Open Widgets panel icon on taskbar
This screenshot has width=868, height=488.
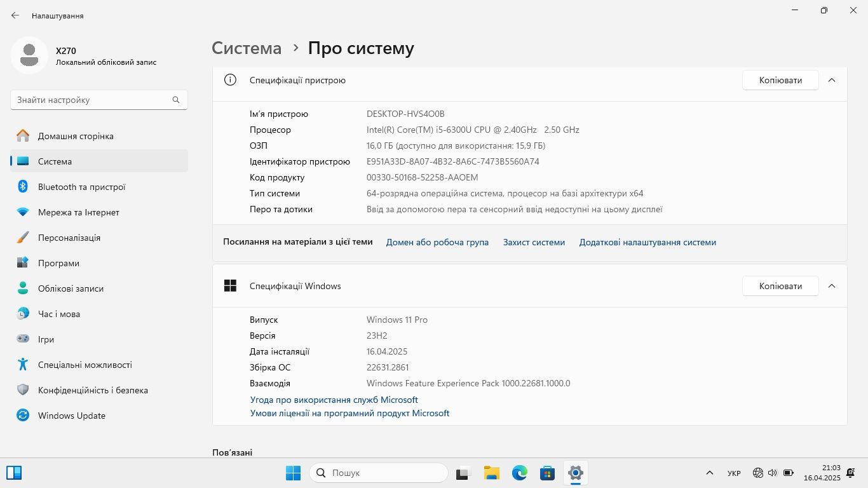14,473
